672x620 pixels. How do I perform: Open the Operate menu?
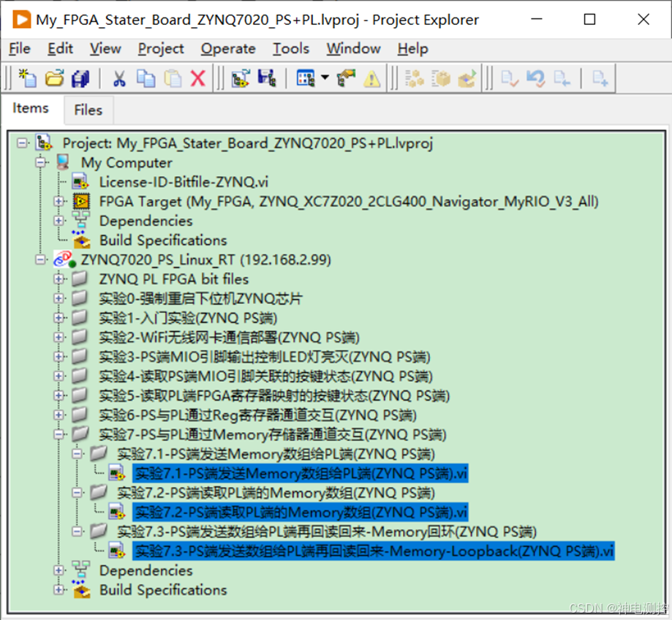pos(228,48)
